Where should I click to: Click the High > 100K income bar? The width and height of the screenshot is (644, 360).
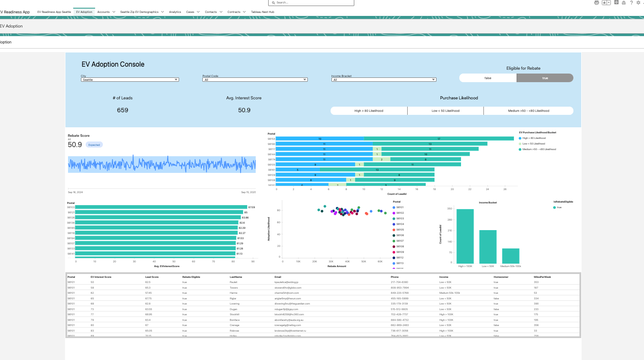click(465, 236)
